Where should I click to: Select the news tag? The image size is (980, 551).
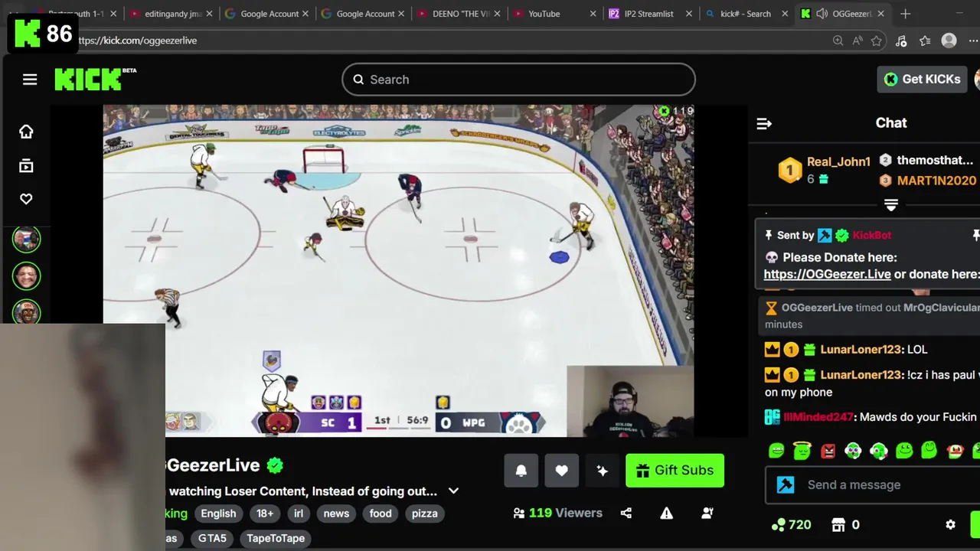coord(336,514)
